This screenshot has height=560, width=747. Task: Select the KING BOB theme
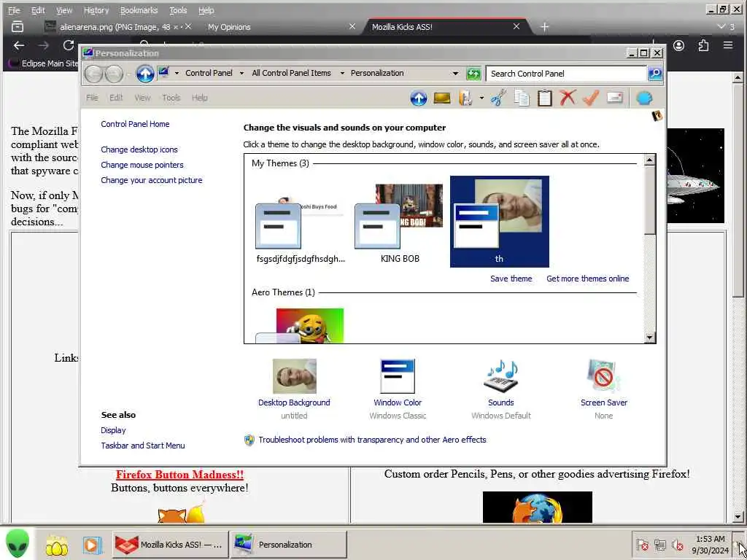tap(400, 223)
